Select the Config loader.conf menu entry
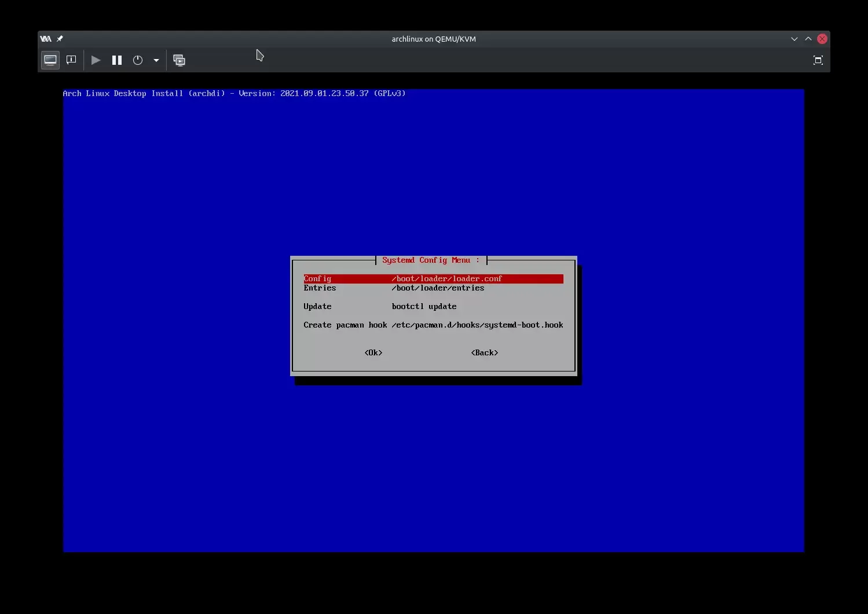The height and width of the screenshot is (614, 868). pos(433,279)
